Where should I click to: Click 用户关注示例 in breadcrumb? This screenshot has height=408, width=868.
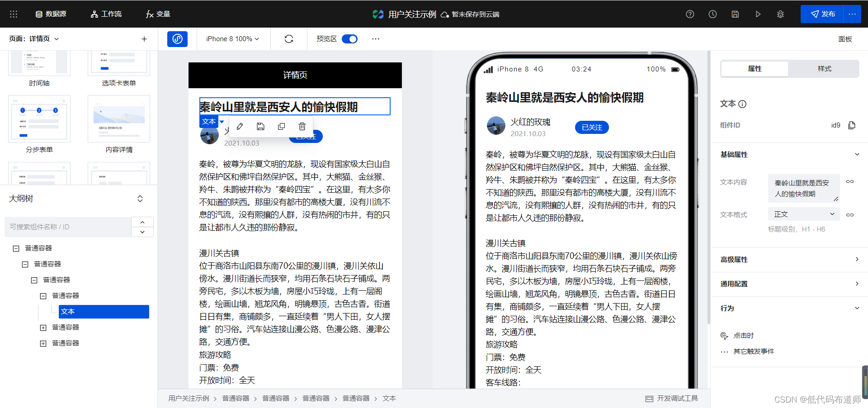coord(189,399)
